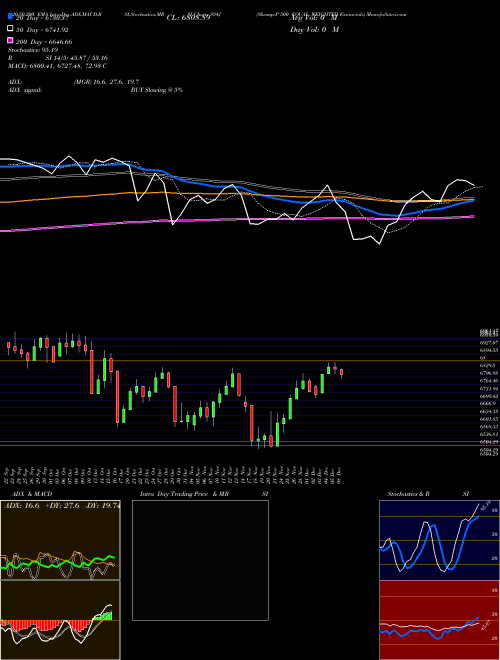
Task: Click the 'Avg Vol: 0 M' label
Action: (x=314, y=18)
